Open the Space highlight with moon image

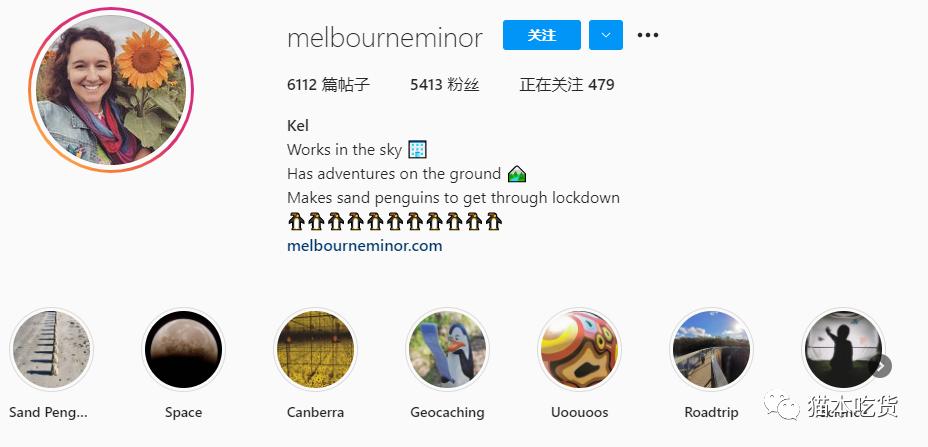click(x=183, y=349)
